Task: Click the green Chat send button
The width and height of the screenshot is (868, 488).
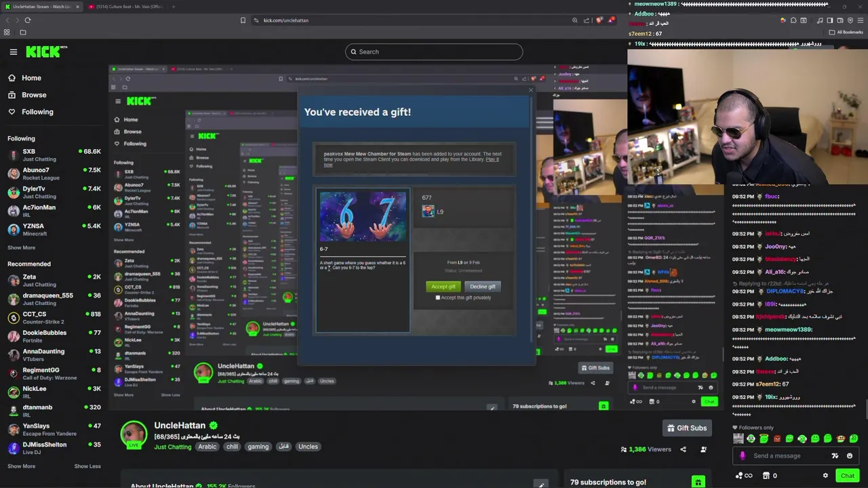Action: click(847, 476)
